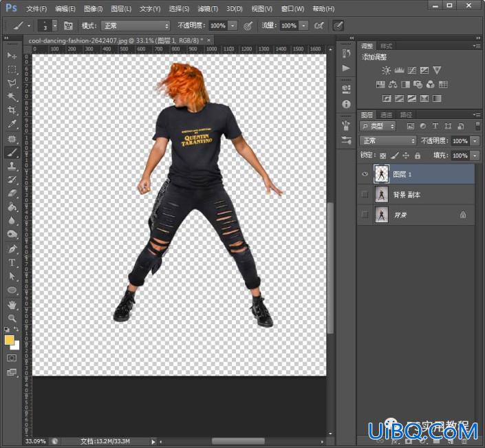Open the brush 模式 dropdown

pyautogui.click(x=136, y=25)
